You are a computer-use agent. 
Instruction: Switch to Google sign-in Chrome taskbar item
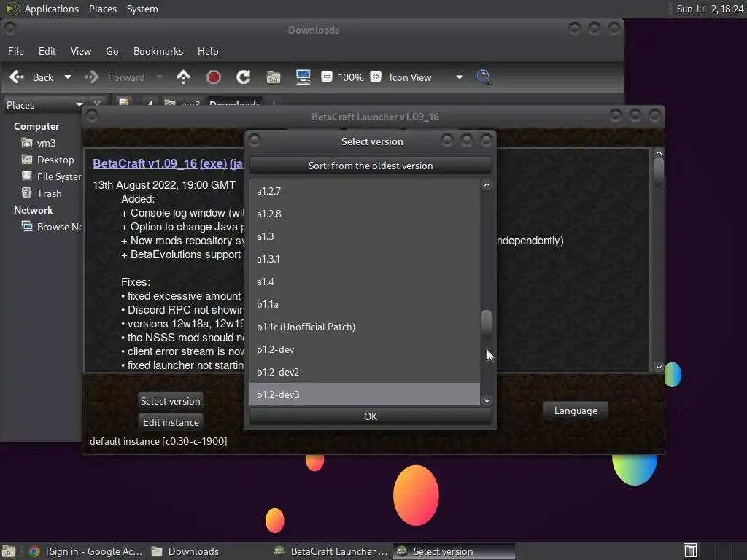[x=86, y=551]
